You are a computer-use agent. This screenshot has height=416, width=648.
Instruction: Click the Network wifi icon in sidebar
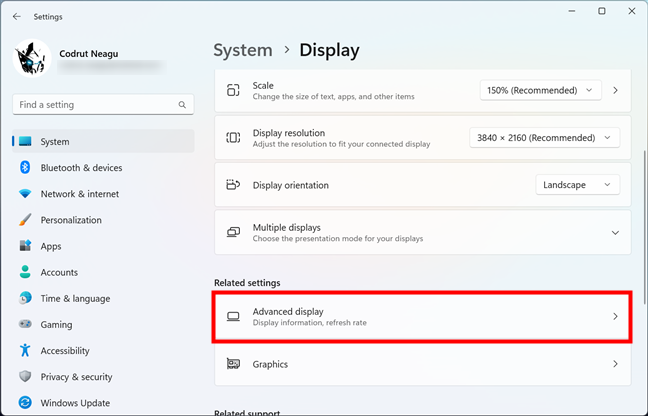tap(25, 194)
